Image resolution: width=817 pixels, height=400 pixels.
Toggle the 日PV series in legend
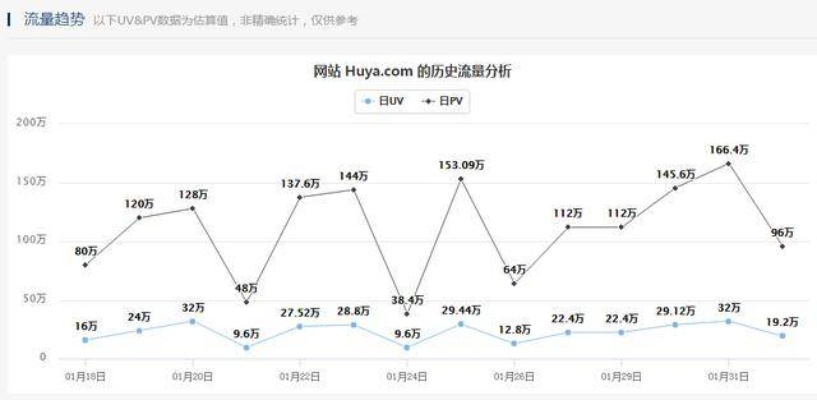pyautogui.click(x=441, y=101)
